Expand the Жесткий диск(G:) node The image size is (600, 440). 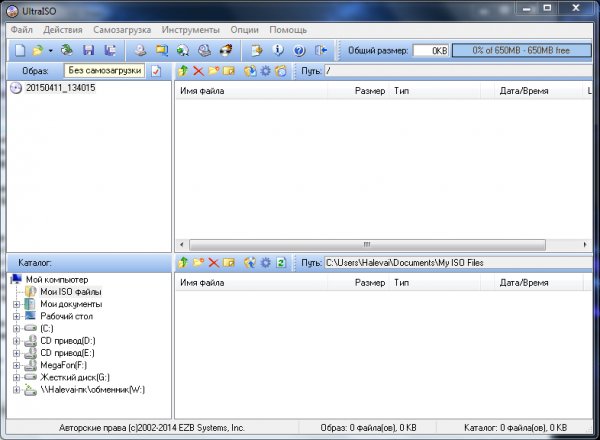(16, 378)
